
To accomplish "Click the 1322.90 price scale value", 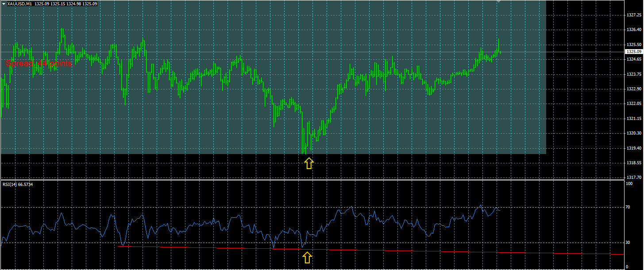I will (x=634, y=89).
